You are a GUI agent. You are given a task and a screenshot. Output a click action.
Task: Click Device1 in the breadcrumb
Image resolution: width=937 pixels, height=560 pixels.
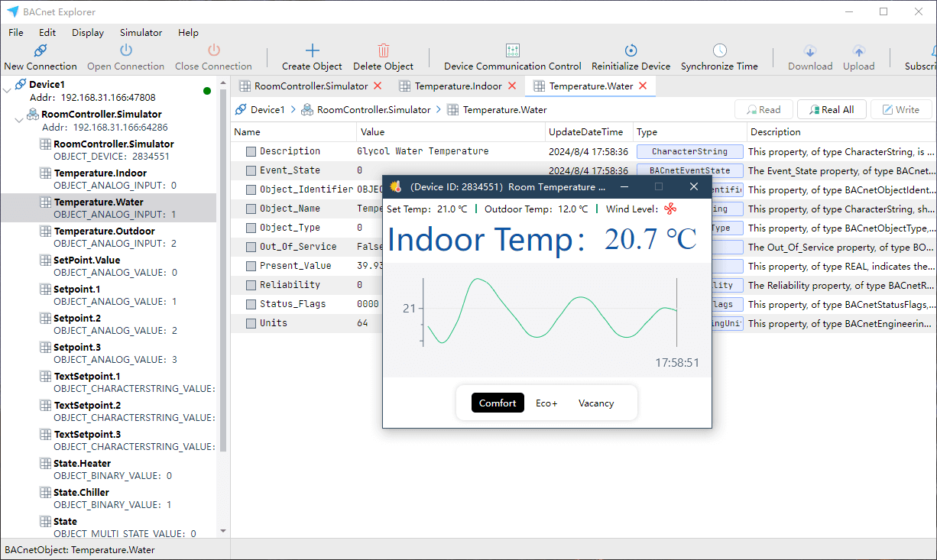[267, 109]
